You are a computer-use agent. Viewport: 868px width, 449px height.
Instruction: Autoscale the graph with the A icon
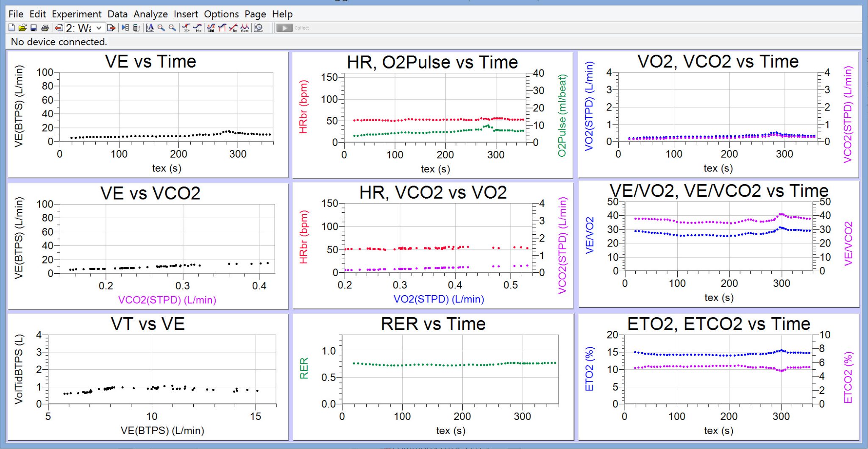click(x=150, y=28)
